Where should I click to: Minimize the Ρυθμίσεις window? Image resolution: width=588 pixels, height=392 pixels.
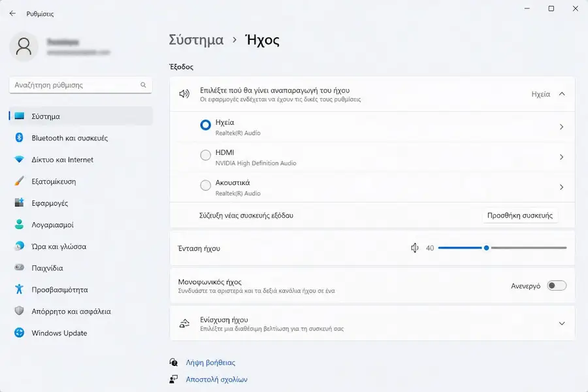(x=527, y=8)
